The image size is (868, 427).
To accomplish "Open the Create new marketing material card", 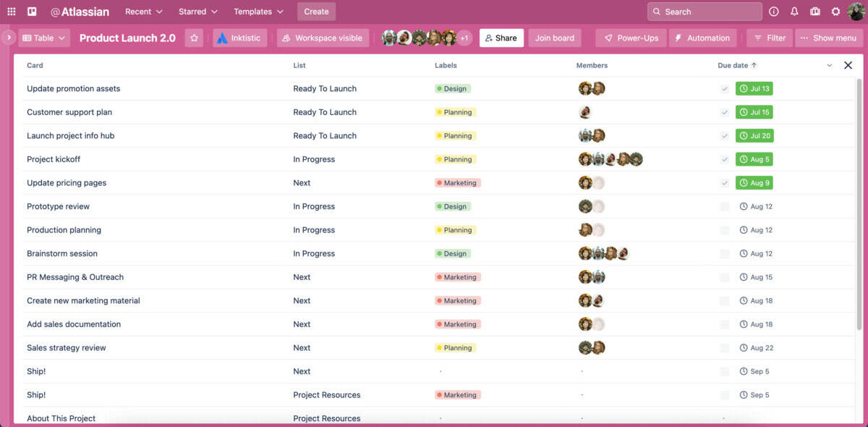I will point(83,301).
